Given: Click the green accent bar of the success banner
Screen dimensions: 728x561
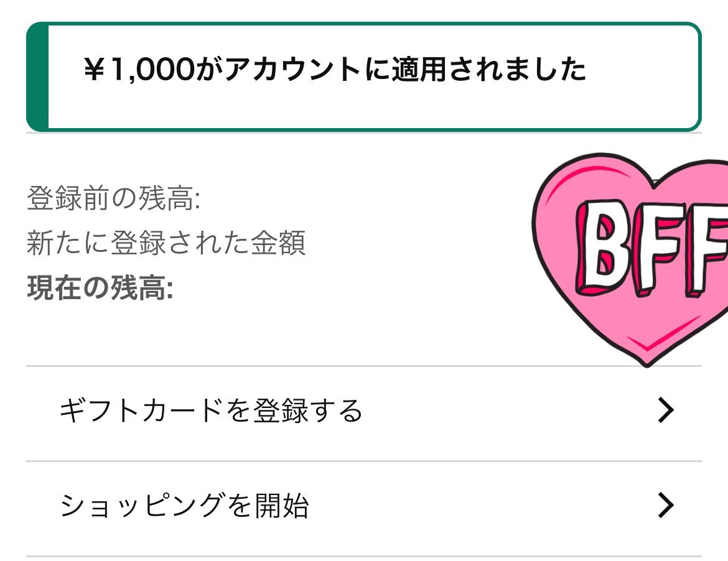Looking at the screenshot, I should pyautogui.click(x=37, y=76).
